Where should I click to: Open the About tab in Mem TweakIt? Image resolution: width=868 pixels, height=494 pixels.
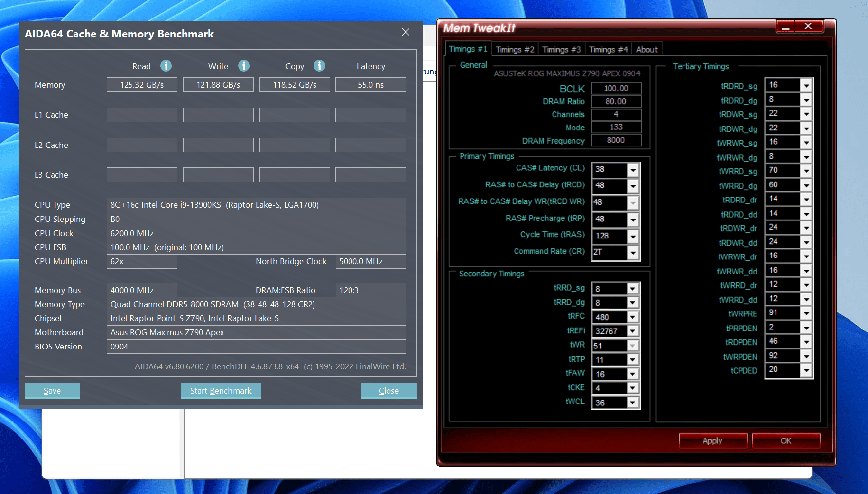646,49
